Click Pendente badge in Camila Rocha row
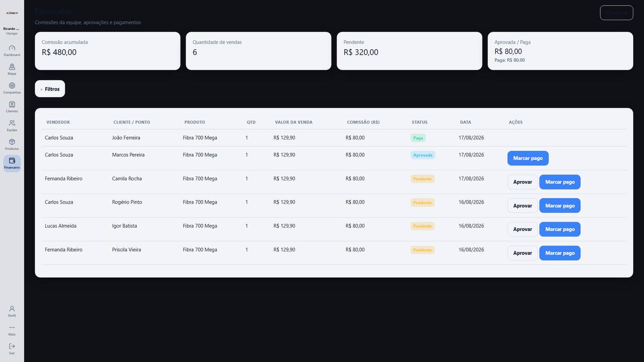Viewport: 644px width, 362px height. pos(423,178)
